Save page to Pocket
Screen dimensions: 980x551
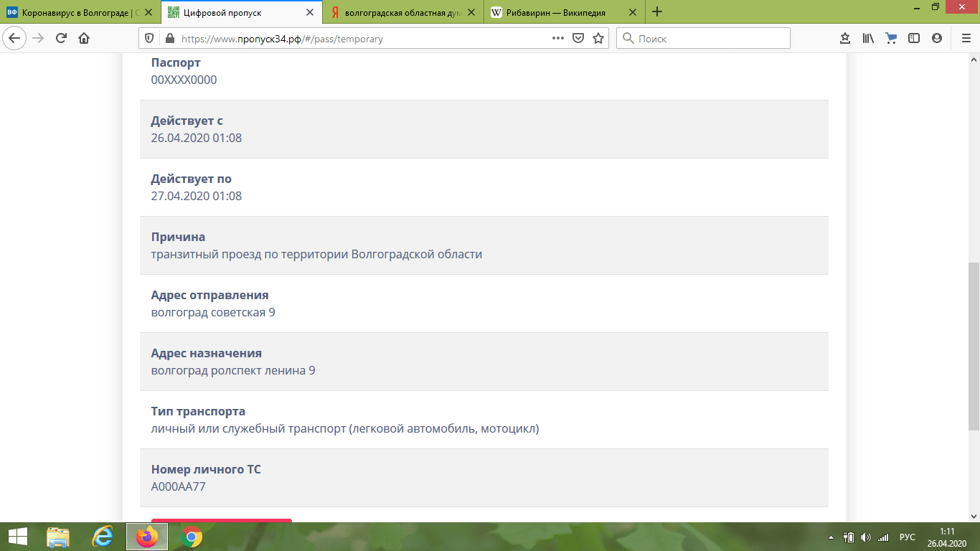(x=578, y=39)
